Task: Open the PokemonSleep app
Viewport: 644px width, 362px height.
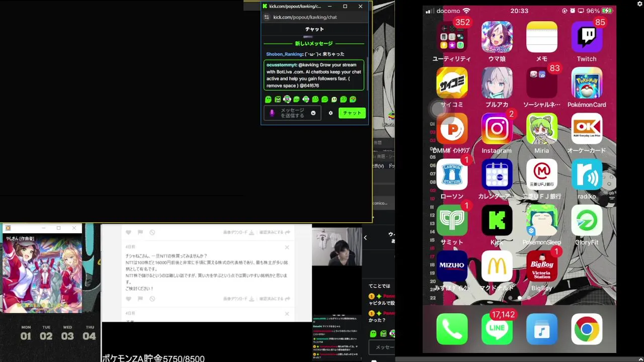Action: (541, 220)
